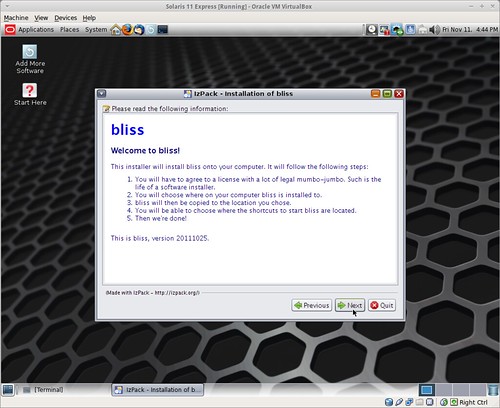The height and width of the screenshot is (408, 500).
Task: Open the Applications menu in Solaris panel
Action: (36, 30)
